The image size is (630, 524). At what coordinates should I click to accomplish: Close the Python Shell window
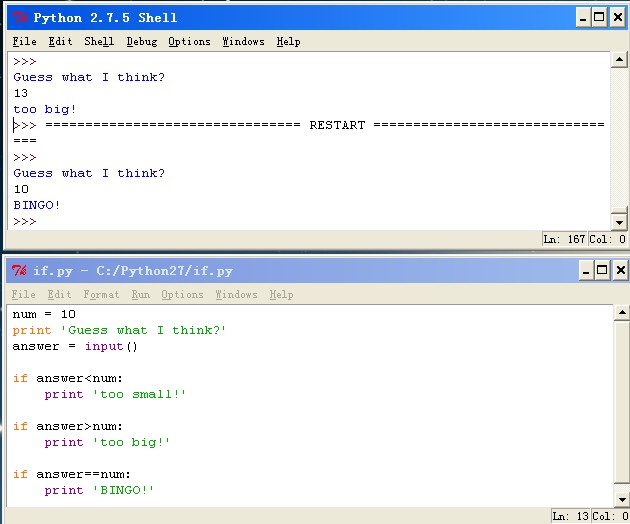point(618,18)
